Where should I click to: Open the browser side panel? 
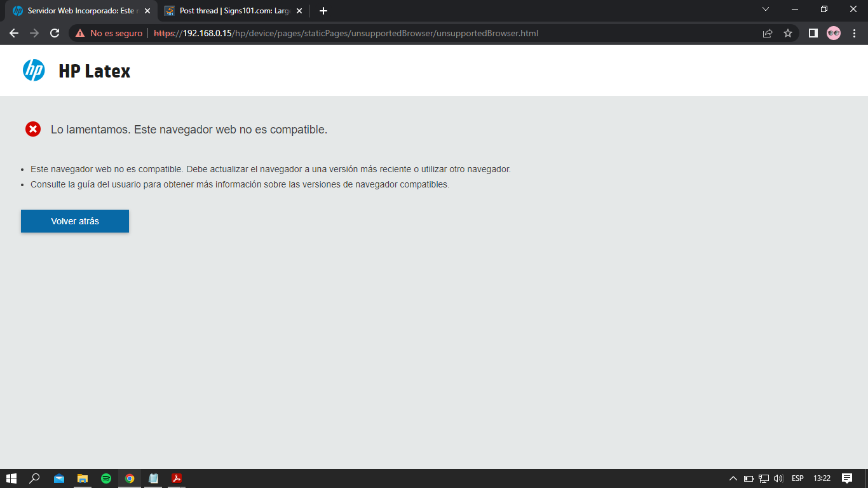pyautogui.click(x=813, y=33)
